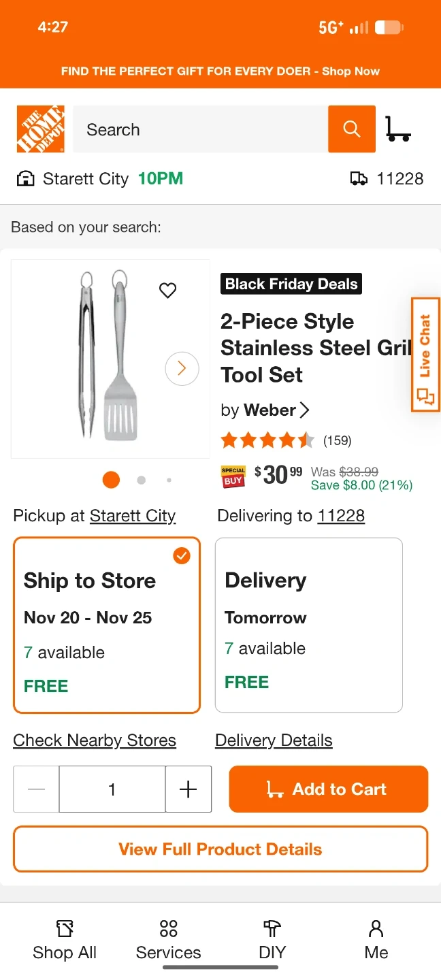Tap the Special Buy badge
Viewport: 441px width, 980px height.
coord(233,476)
